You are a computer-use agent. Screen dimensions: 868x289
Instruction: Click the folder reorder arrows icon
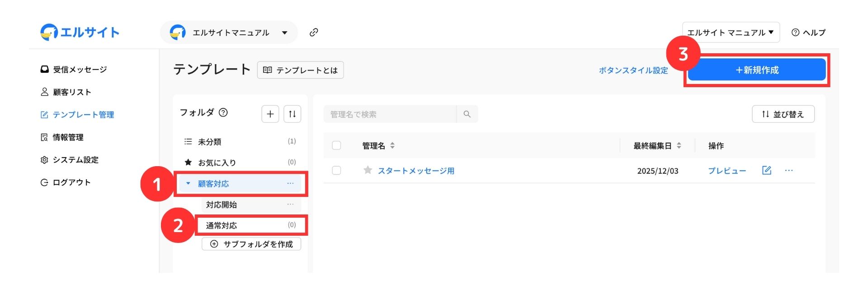point(292,114)
